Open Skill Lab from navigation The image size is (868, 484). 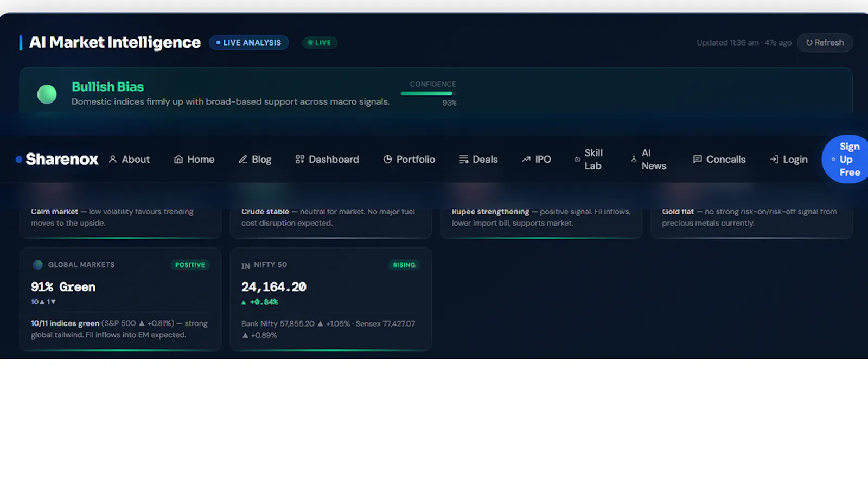tap(593, 159)
